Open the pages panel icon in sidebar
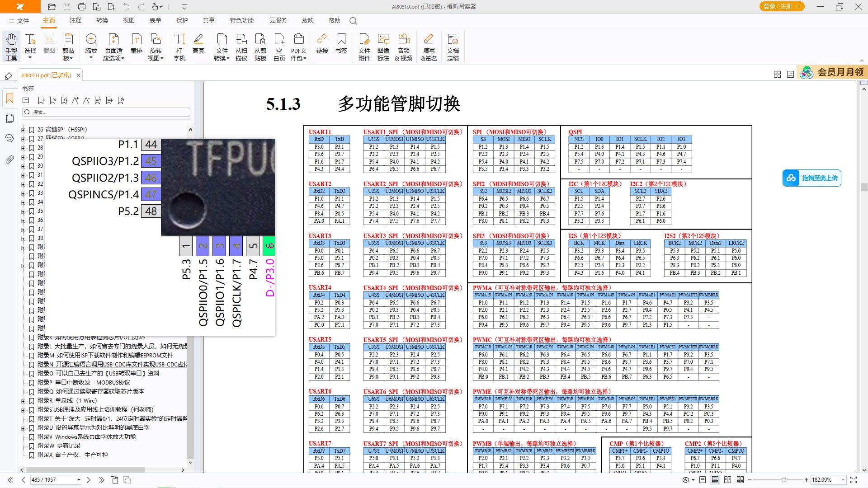The height and width of the screenshot is (488, 868). [x=9, y=118]
